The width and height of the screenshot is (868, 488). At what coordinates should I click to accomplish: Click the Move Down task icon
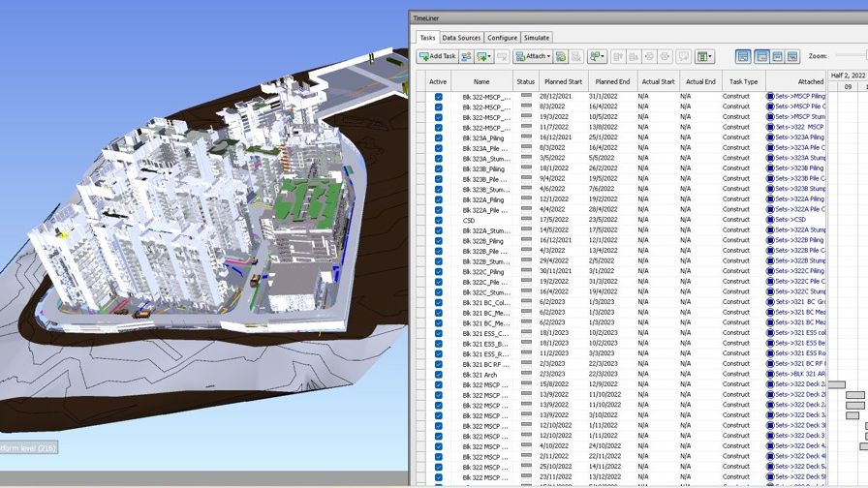(x=634, y=56)
